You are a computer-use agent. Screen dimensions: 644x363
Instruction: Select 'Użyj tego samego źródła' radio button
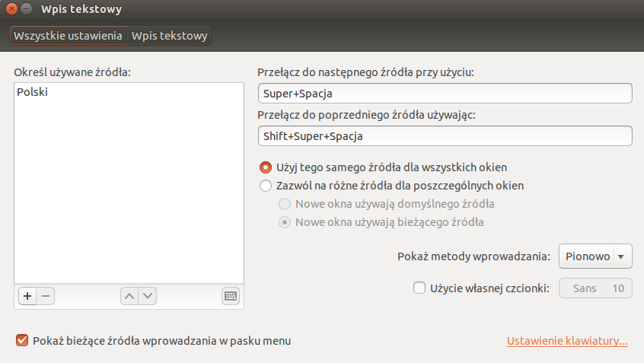[266, 167]
